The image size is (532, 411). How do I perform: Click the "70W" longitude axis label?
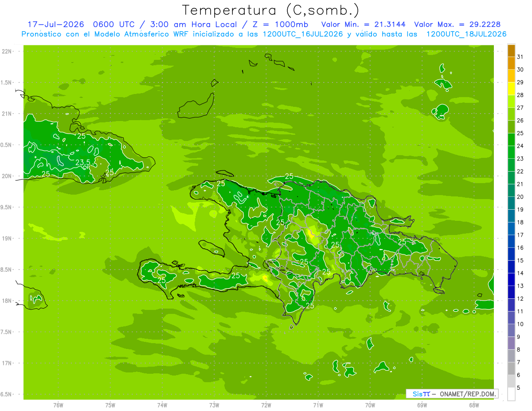click(370, 405)
